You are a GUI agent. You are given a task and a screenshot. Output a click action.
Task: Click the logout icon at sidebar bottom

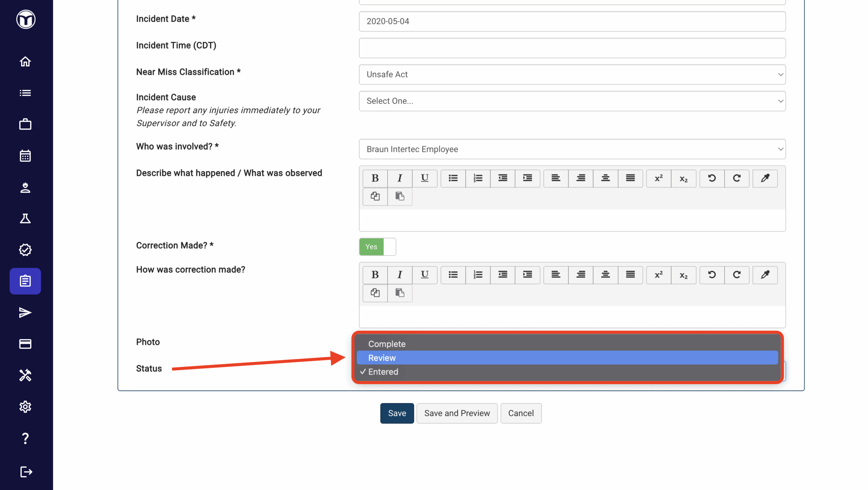[x=25, y=472]
